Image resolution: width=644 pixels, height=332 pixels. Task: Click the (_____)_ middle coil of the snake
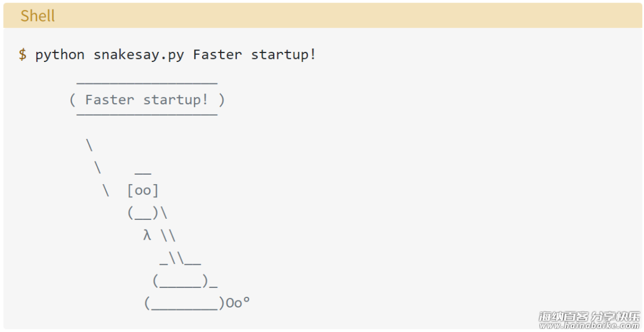(x=184, y=281)
